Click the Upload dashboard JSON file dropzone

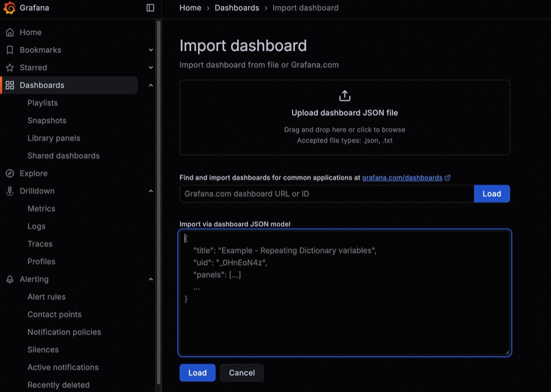tap(345, 118)
